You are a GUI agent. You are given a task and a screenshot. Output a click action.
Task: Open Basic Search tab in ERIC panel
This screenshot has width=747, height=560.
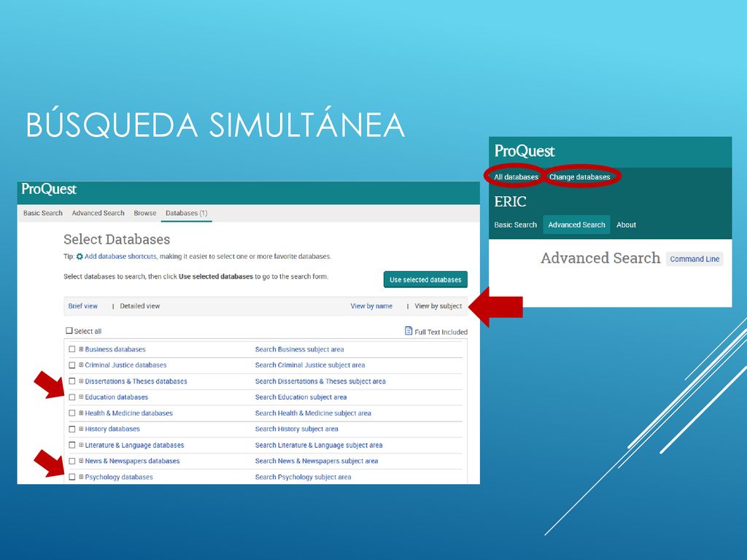click(516, 225)
